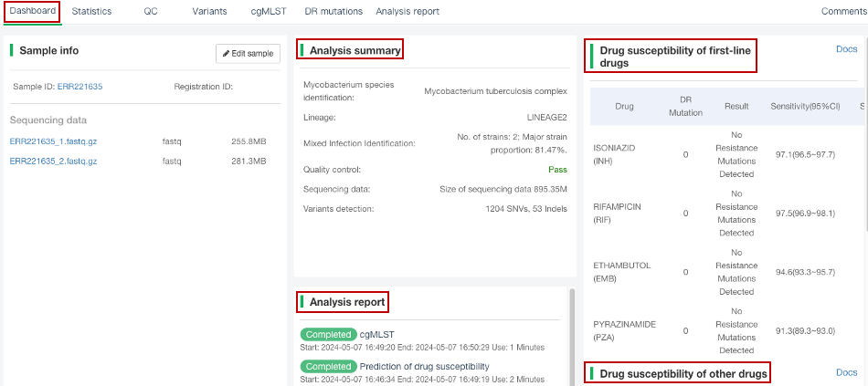Click Completed badge for drug susceptibility prediction
This screenshot has width=868, height=386.
(328, 367)
